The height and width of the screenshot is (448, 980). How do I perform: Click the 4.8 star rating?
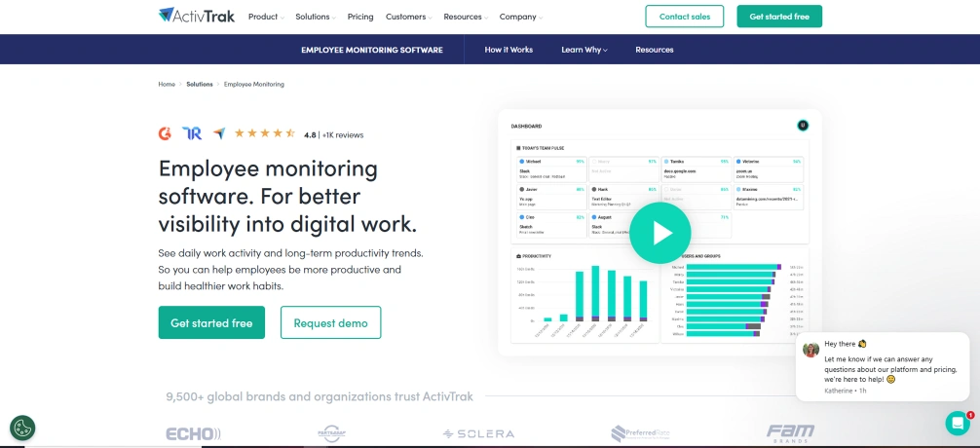coord(264,133)
